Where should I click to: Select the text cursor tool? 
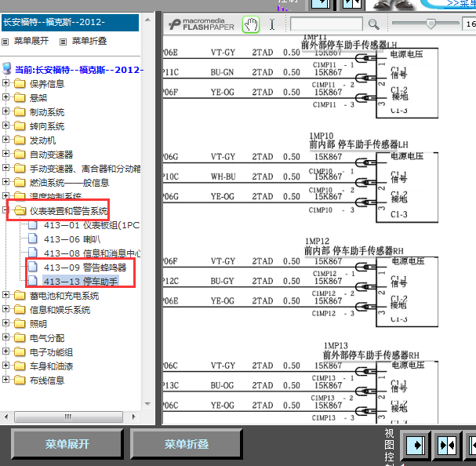[x=272, y=24]
